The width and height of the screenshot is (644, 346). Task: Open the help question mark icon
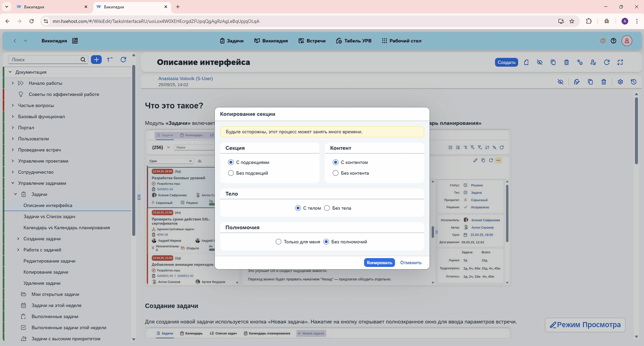click(613, 41)
